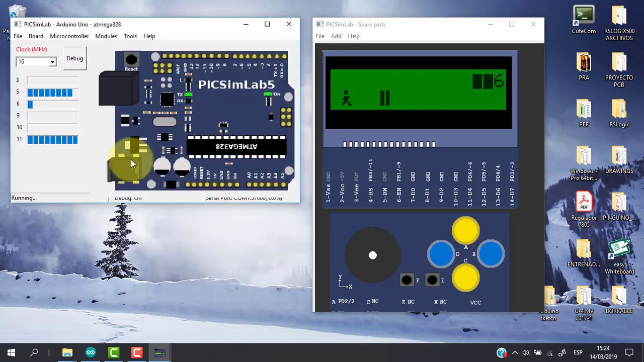
Task: Open Help menu in Spare parts window
Action: pyautogui.click(x=354, y=36)
